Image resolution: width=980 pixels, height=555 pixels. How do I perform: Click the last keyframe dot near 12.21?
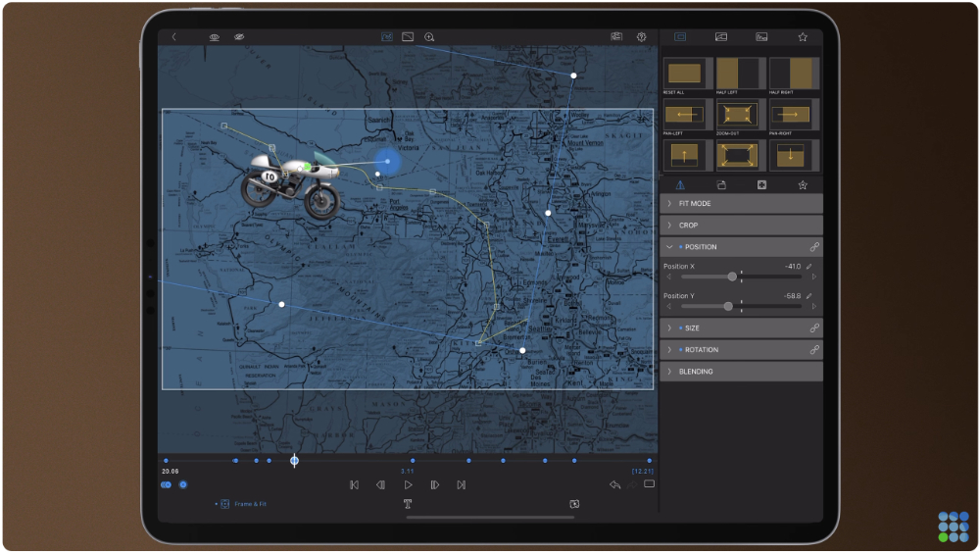tap(650, 461)
